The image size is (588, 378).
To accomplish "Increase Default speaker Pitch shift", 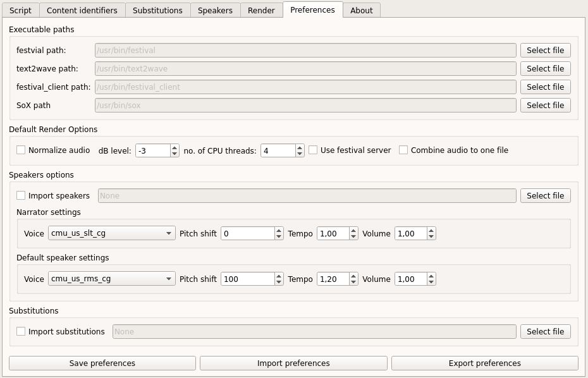I will coord(279,276).
